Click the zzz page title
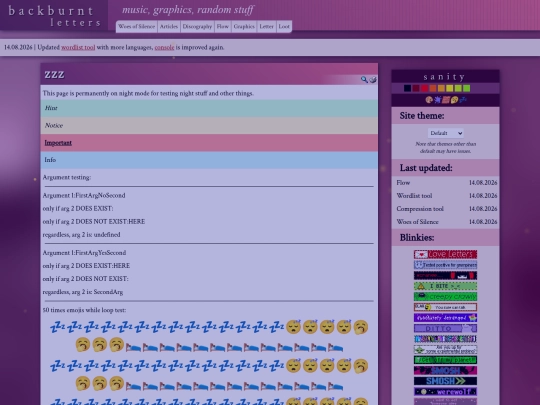 click(54, 74)
